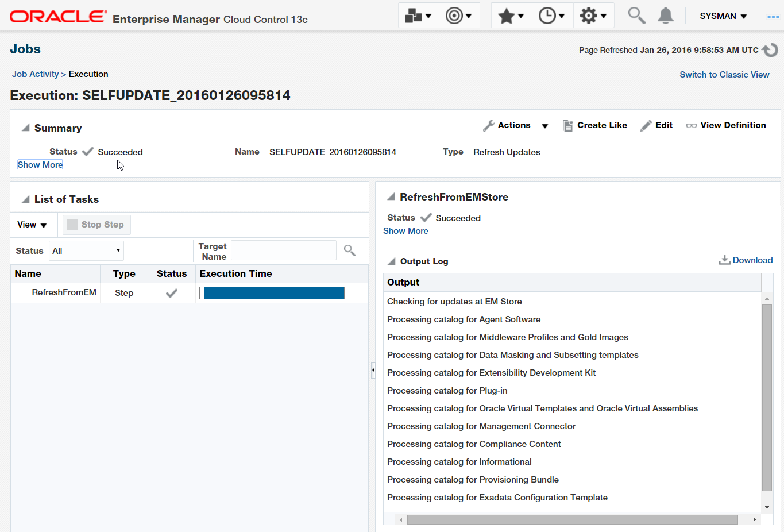Open the Enterprise menu icon
This screenshot has width=784, height=532.
418,16
